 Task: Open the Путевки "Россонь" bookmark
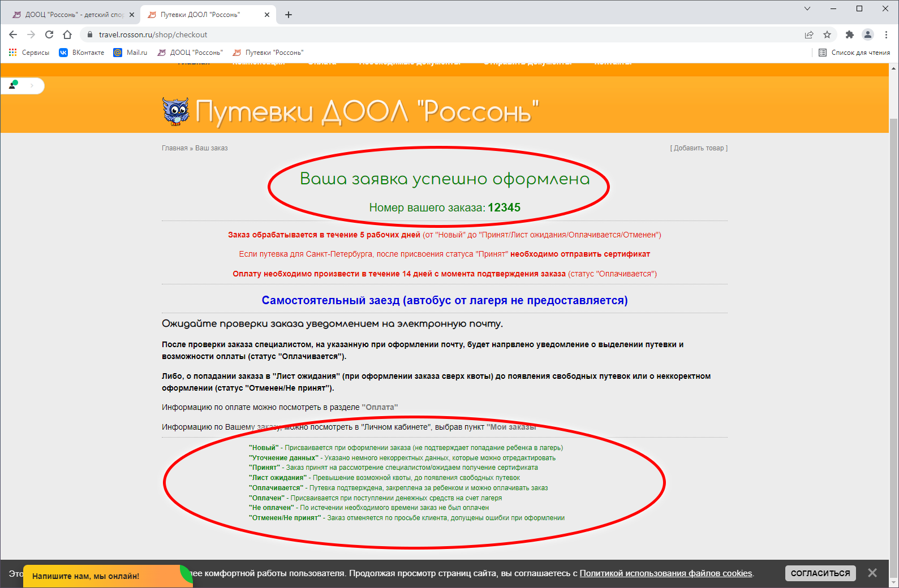click(268, 53)
